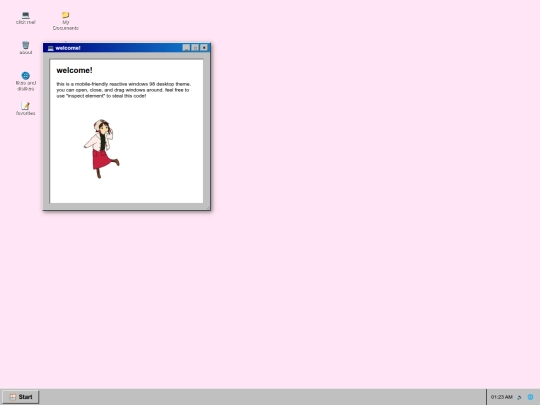Click the welcome window's bottom-right resize grip

(x=208, y=207)
